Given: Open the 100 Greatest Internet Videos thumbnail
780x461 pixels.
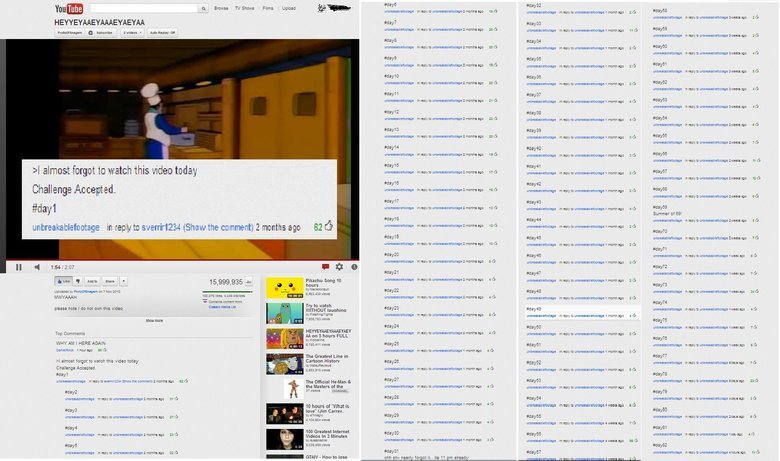Looking at the screenshot, I should [285, 440].
